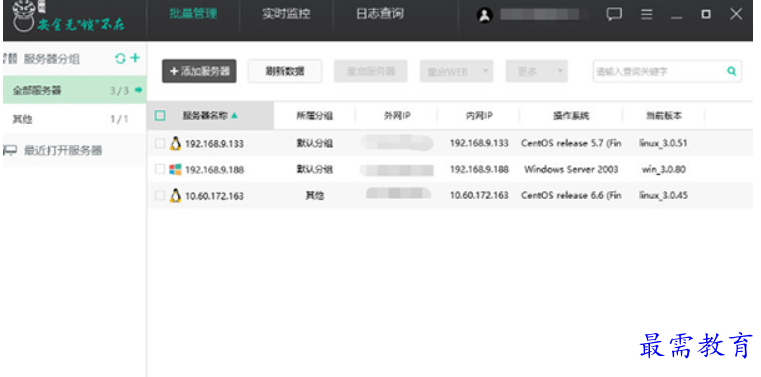Click the refresh server groups icon
Viewport: 761px width, 377px height.
[x=120, y=59]
